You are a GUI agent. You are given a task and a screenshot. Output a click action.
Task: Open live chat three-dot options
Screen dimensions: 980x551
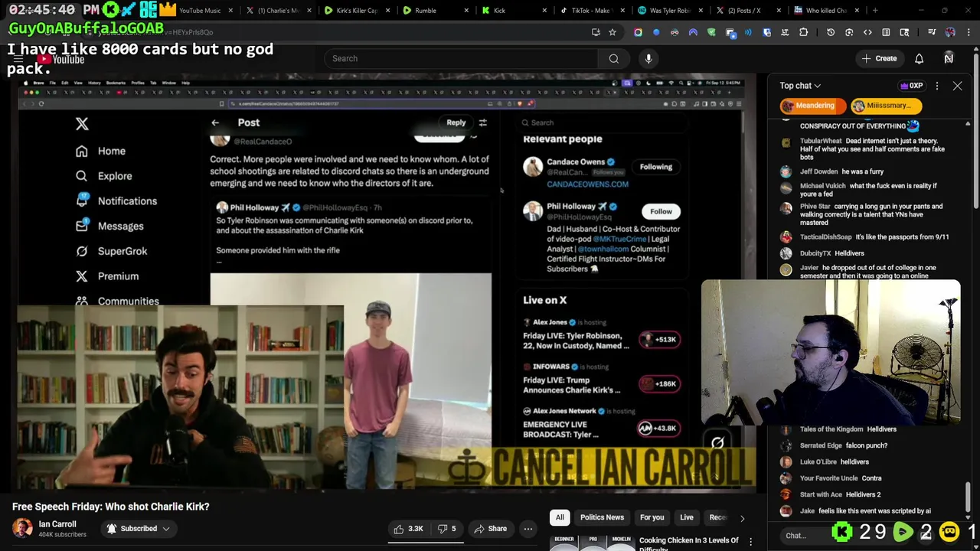tap(936, 86)
